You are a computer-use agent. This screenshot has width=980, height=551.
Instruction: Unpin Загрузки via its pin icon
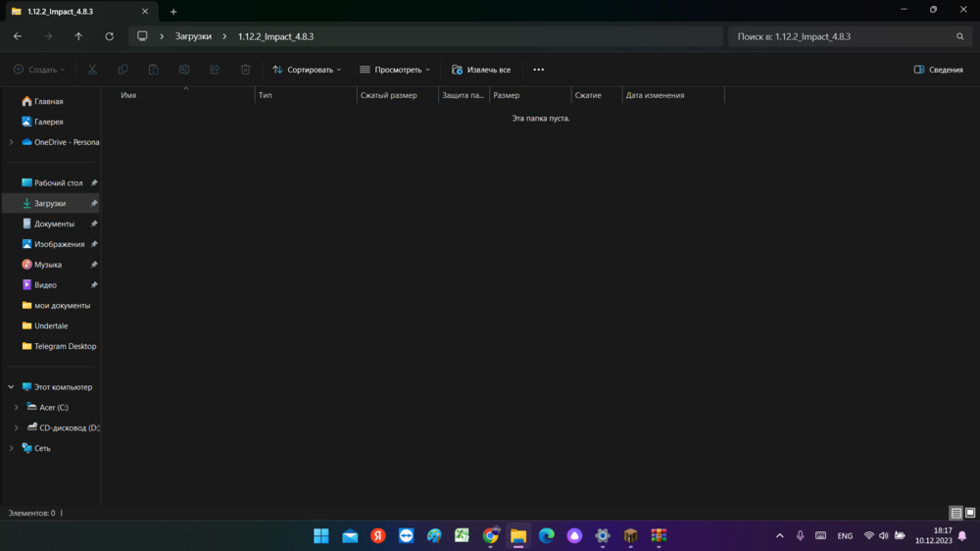(x=94, y=203)
